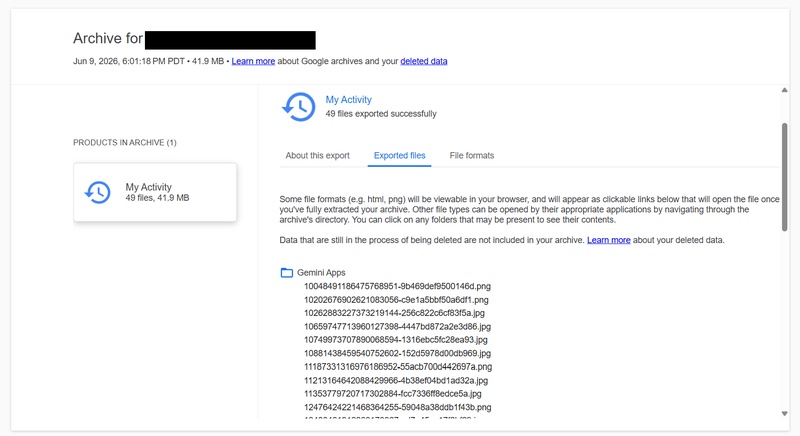Click the 'Archive for' page title
Image resolution: width=800 pixels, height=436 pixels.
point(108,39)
